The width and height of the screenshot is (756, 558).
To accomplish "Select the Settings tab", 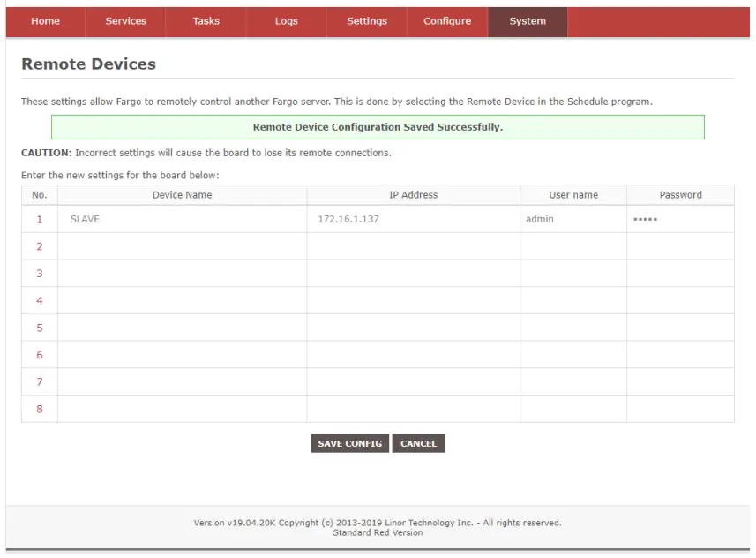I will click(x=367, y=21).
